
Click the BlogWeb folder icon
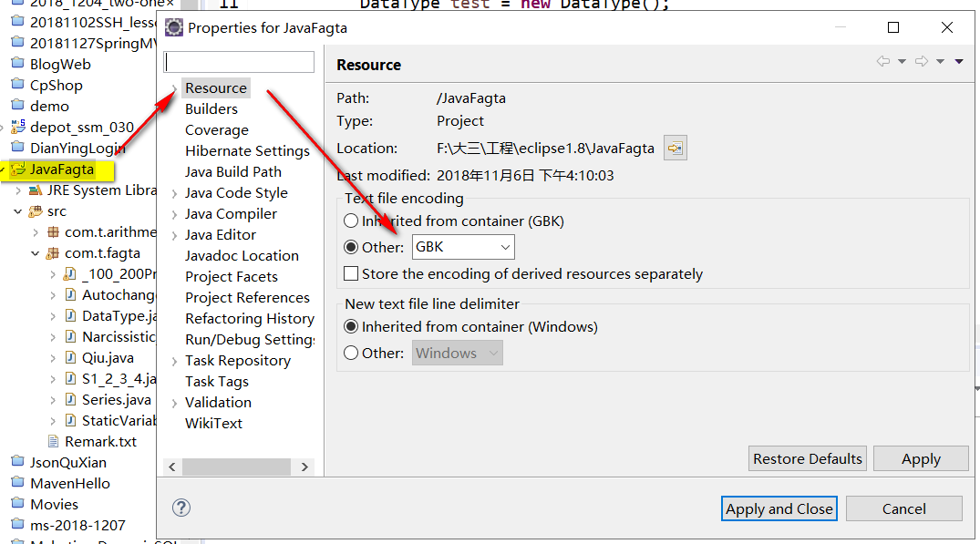pos(18,64)
